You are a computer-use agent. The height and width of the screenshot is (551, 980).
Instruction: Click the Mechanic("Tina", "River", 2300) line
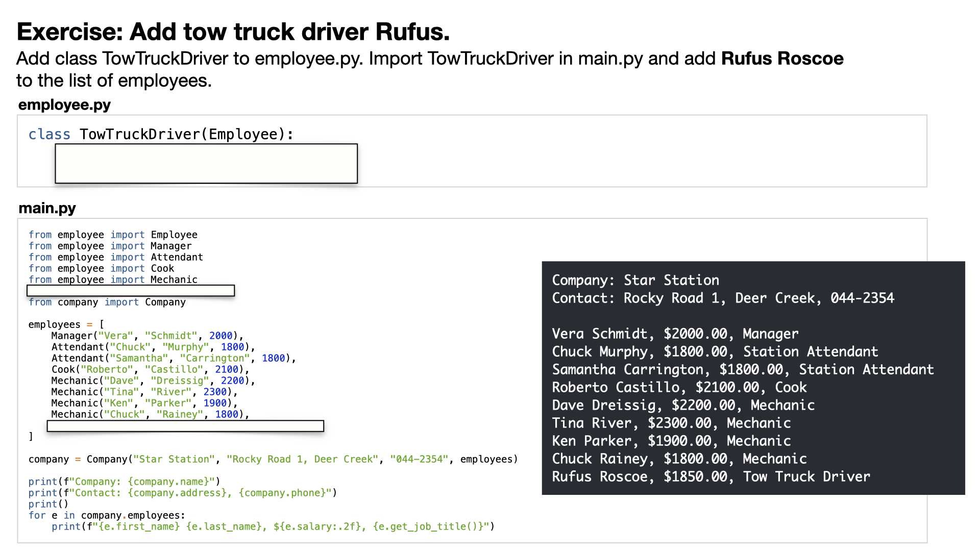pos(144,392)
